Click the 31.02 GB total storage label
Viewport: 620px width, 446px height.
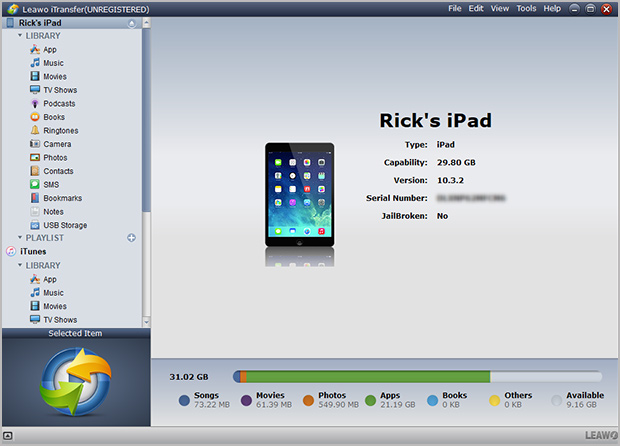point(189,377)
